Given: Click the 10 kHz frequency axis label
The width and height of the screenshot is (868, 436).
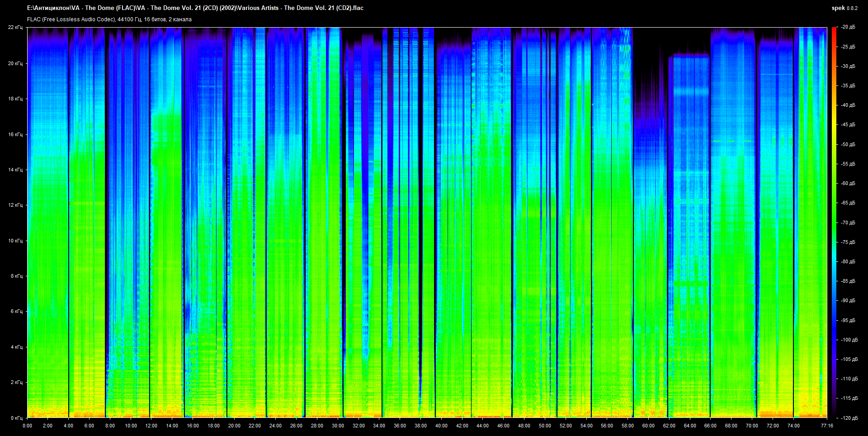Looking at the screenshot, I should (15, 241).
